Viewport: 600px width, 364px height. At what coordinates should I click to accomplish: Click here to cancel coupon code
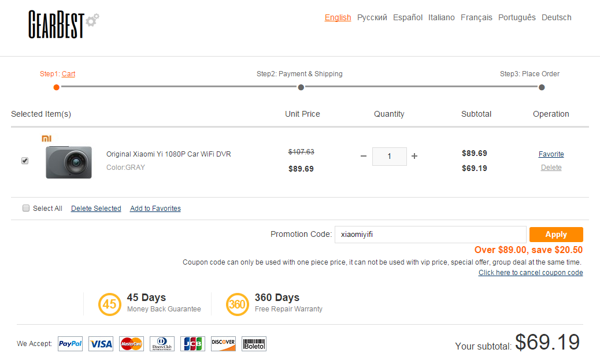(530, 273)
